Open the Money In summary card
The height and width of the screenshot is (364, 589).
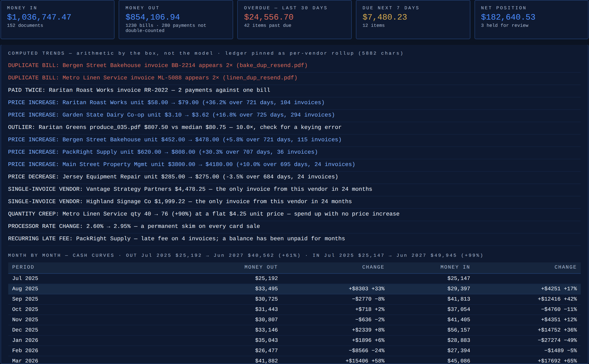coord(58,19)
